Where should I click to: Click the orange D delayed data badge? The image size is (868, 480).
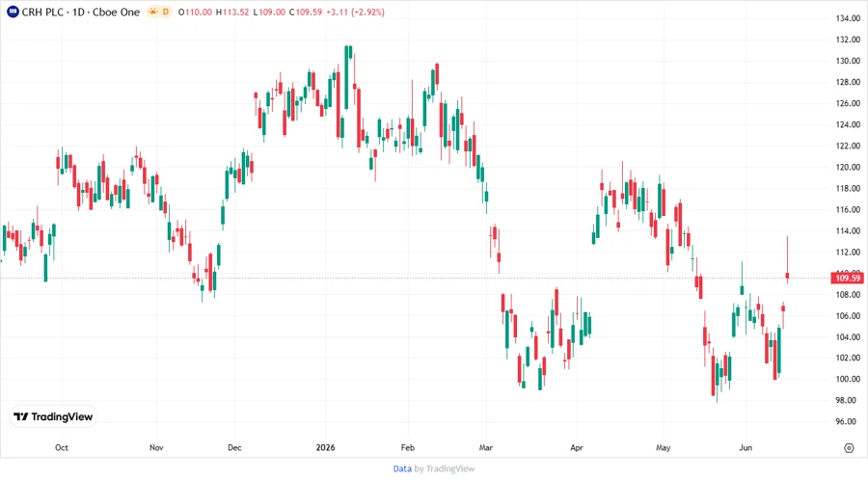click(166, 12)
